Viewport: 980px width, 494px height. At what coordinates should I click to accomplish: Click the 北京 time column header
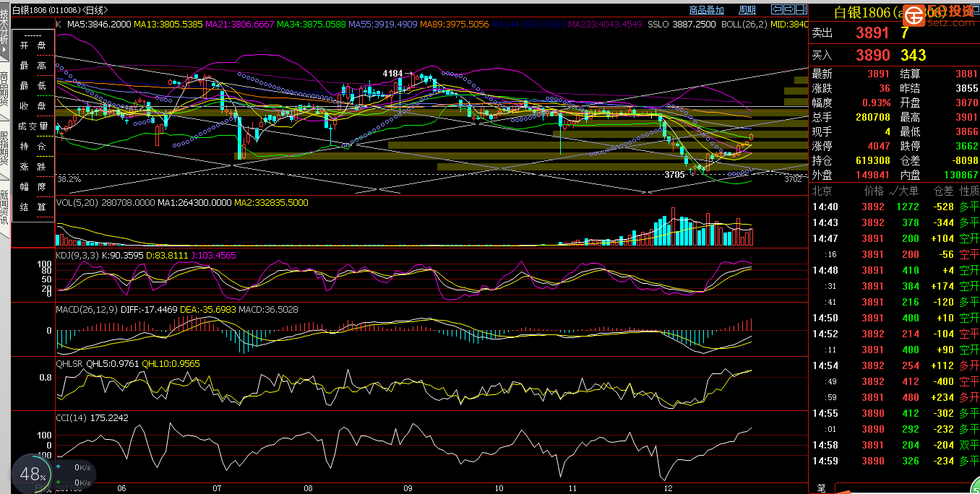pyautogui.click(x=822, y=191)
